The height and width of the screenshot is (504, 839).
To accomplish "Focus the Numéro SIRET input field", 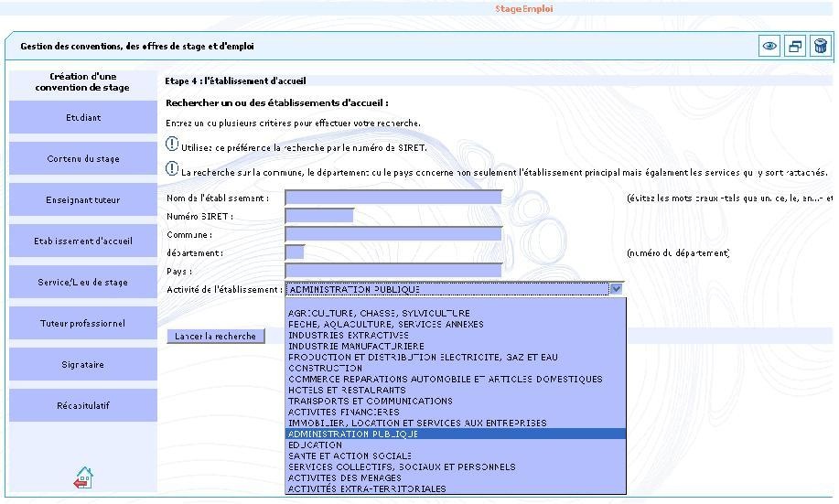I will 318,216.
